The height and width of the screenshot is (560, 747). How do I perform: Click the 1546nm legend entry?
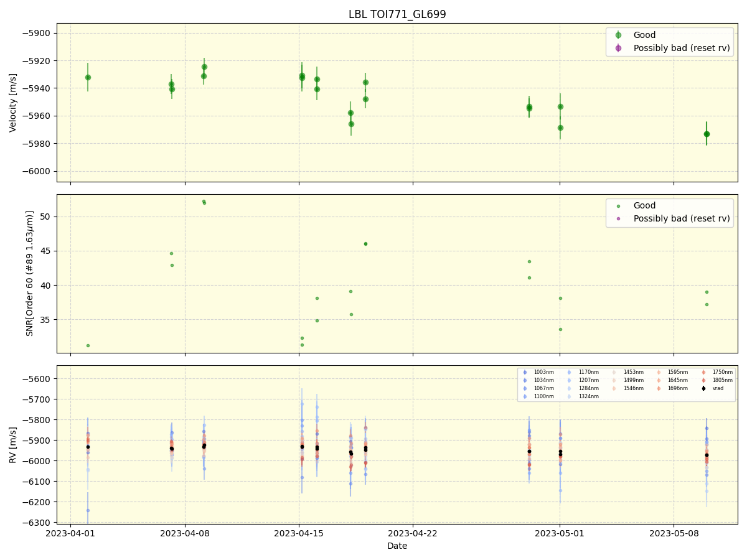(x=633, y=388)
